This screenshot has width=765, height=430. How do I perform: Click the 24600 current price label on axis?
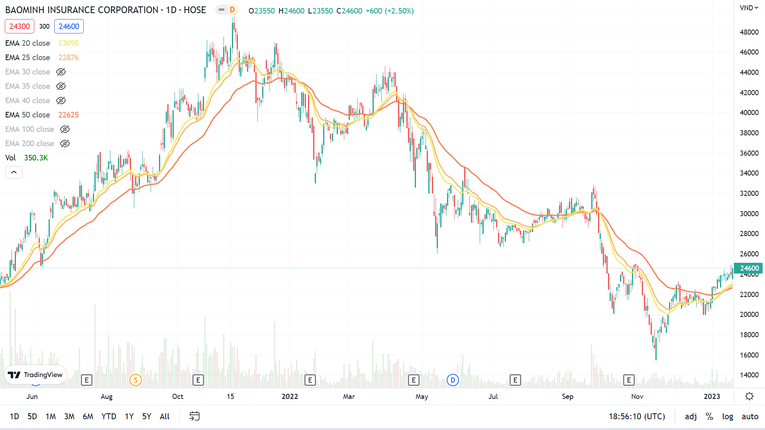(748, 269)
